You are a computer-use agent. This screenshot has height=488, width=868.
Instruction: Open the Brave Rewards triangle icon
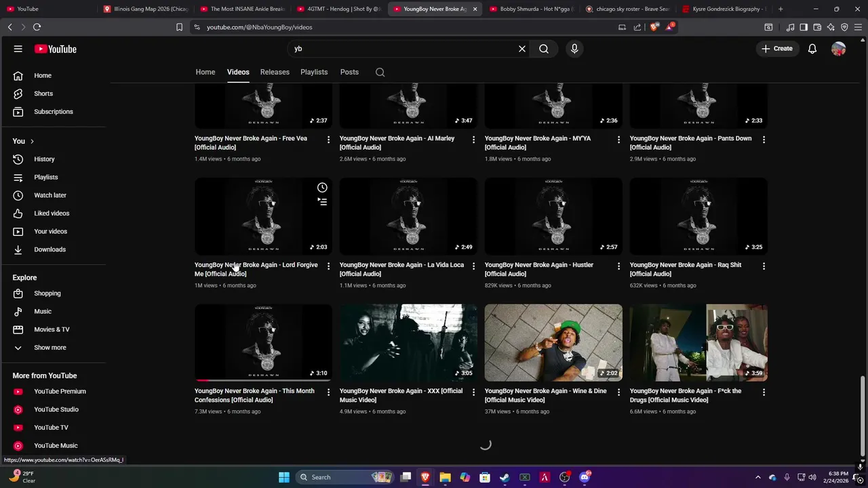click(x=670, y=27)
